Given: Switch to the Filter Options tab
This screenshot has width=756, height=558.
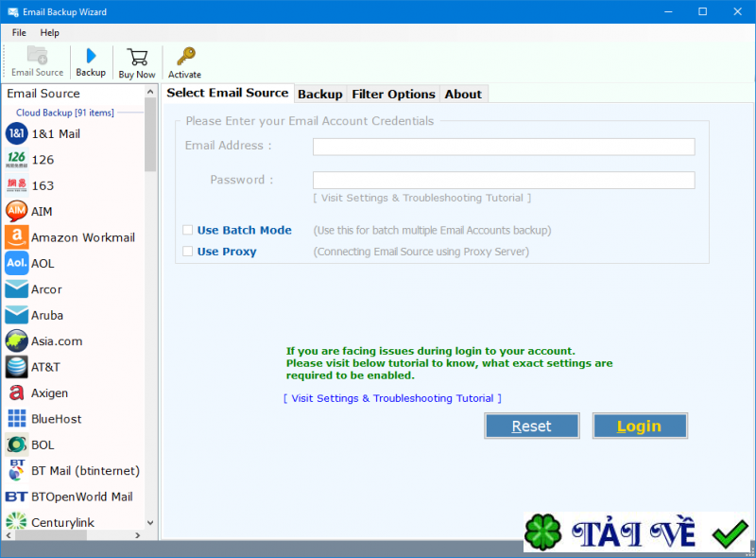Looking at the screenshot, I should [393, 94].
